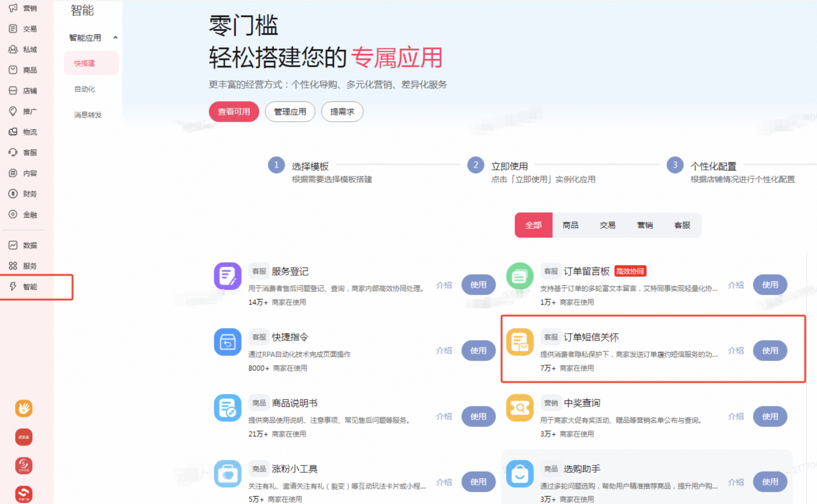Open 介绍 link for 中奖查询
The width and height of the screenshot is (817, 504).
pos(736,417)
